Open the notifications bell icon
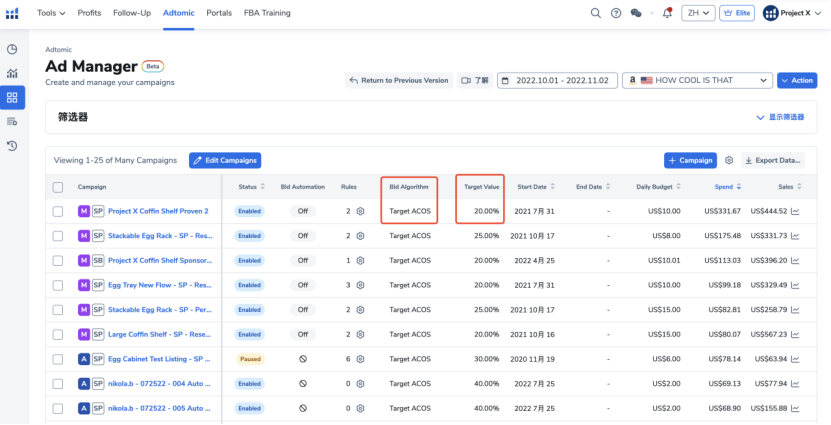Screen dimensions: 831x425 coord(667,13)
